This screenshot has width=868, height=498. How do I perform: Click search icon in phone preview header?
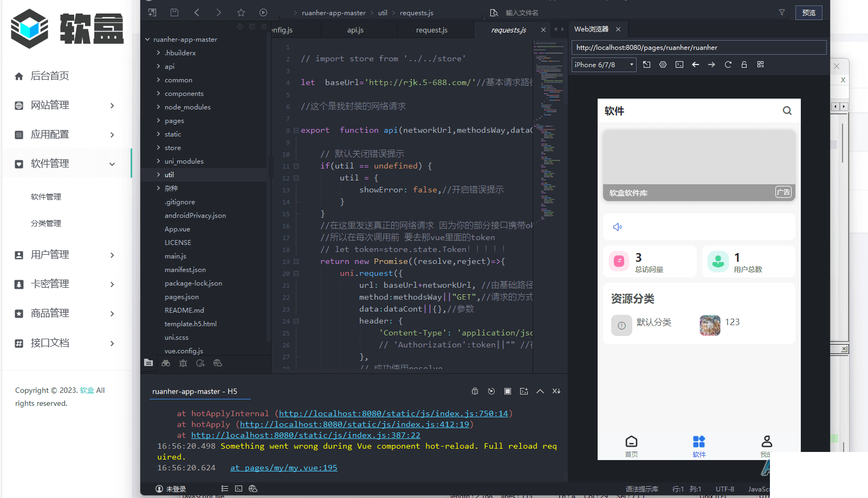(x=787, y=111)
